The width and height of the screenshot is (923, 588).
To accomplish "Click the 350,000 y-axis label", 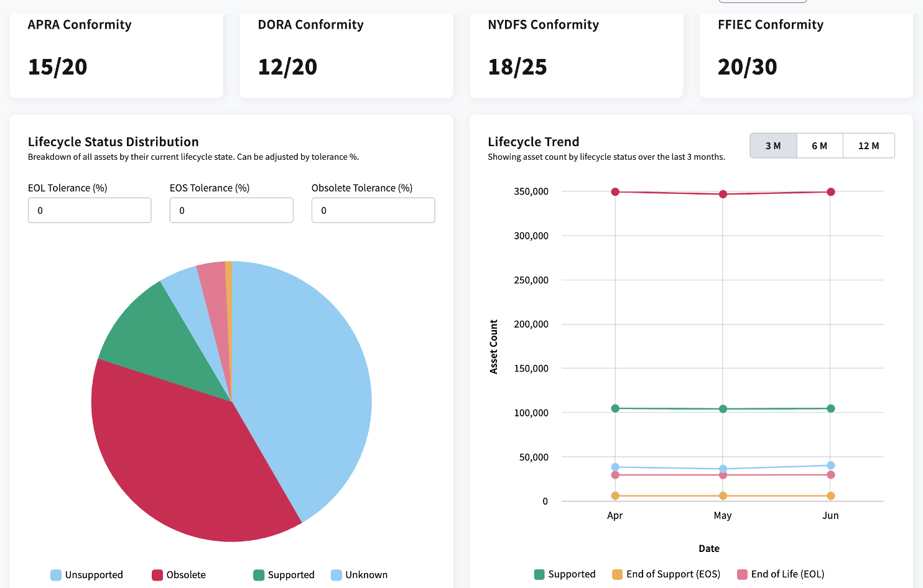I will [531, 191].
